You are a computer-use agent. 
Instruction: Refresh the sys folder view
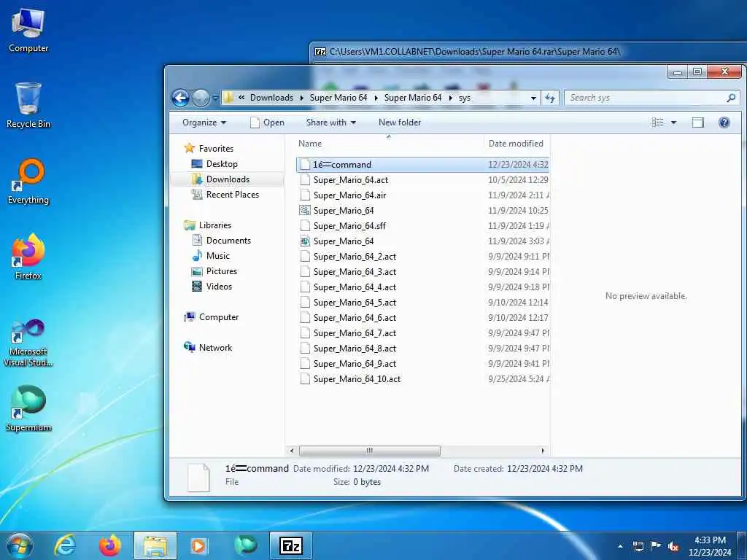pyautogui.click(x=550, y=98)
